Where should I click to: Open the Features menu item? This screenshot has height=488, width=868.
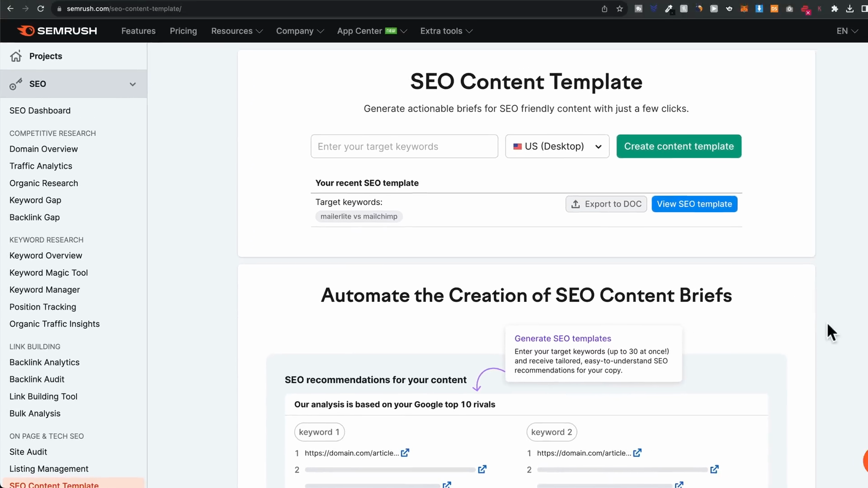click(x=138, y=31)
